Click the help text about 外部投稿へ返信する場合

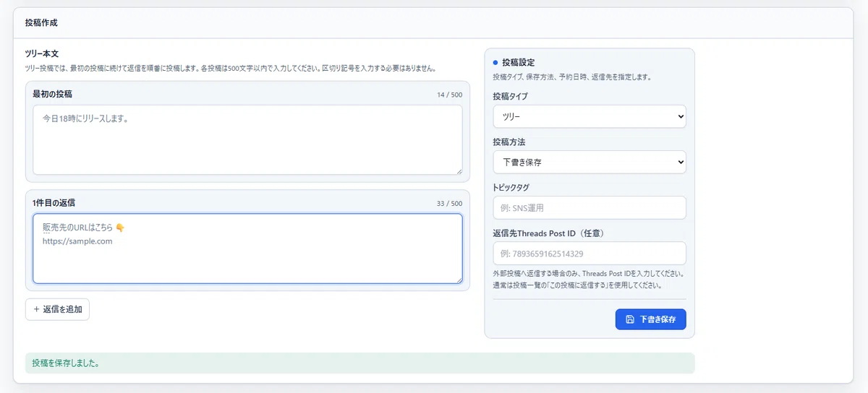coord(588,280)
